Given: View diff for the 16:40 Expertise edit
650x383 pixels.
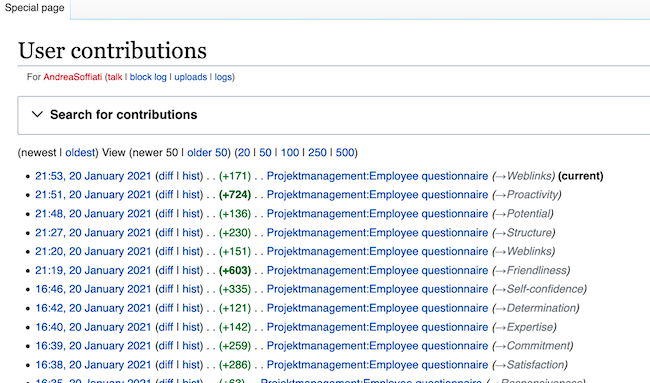Looking at the screenshot, I should [x=166, y=327].
